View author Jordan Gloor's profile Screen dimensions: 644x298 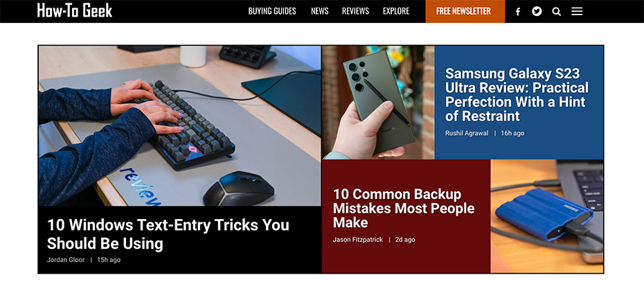[x=66, y=260]
